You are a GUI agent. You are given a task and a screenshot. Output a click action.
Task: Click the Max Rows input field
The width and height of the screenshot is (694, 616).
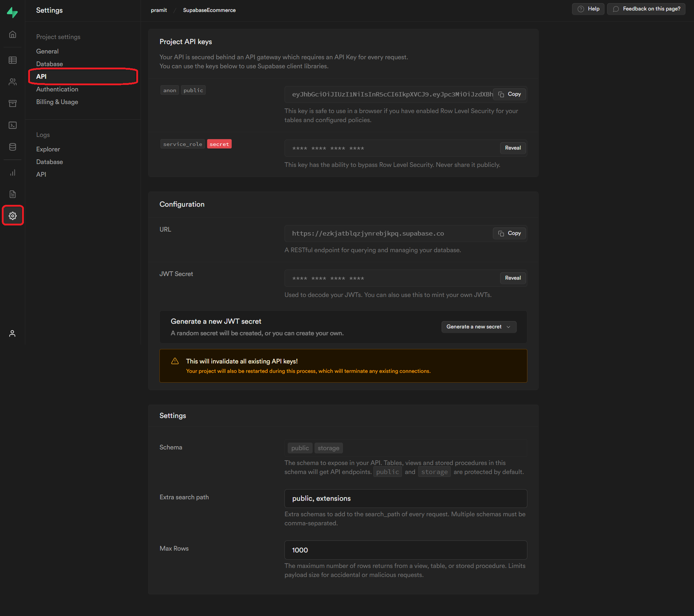405,550
